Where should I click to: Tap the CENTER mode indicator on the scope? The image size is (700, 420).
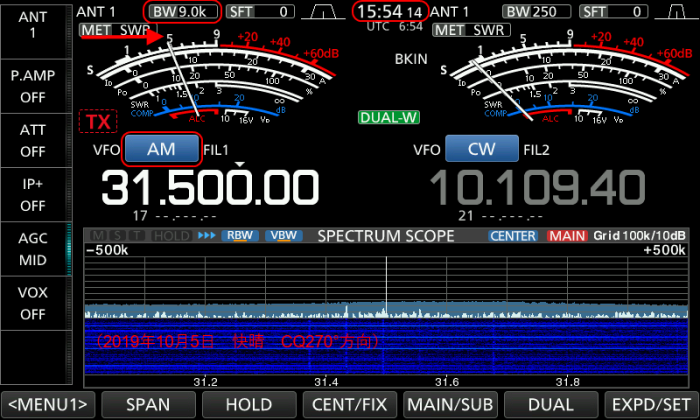[513, 236]
